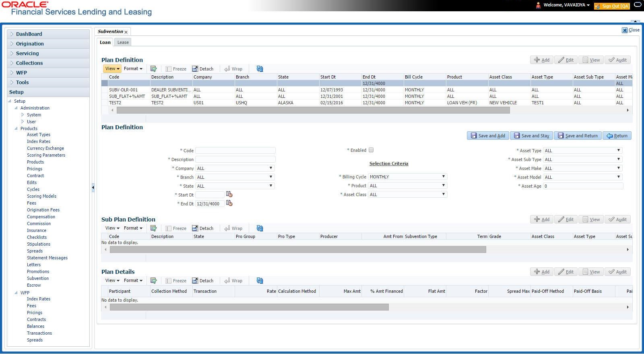This screenshot has height=354, width=644.
Task: Open the Subvention link in Setup tree
Action: point(38,278)
